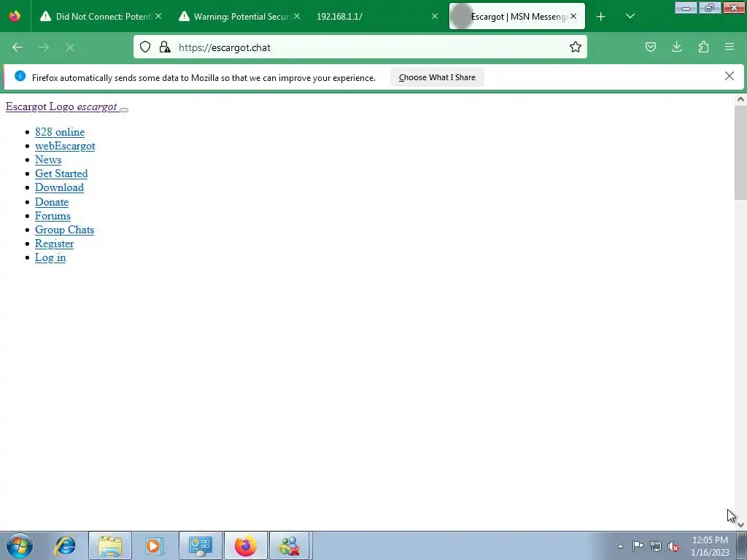This screenshot has width=747, height=560.
Task: Click Choose What I Share button
Action: 437,77
